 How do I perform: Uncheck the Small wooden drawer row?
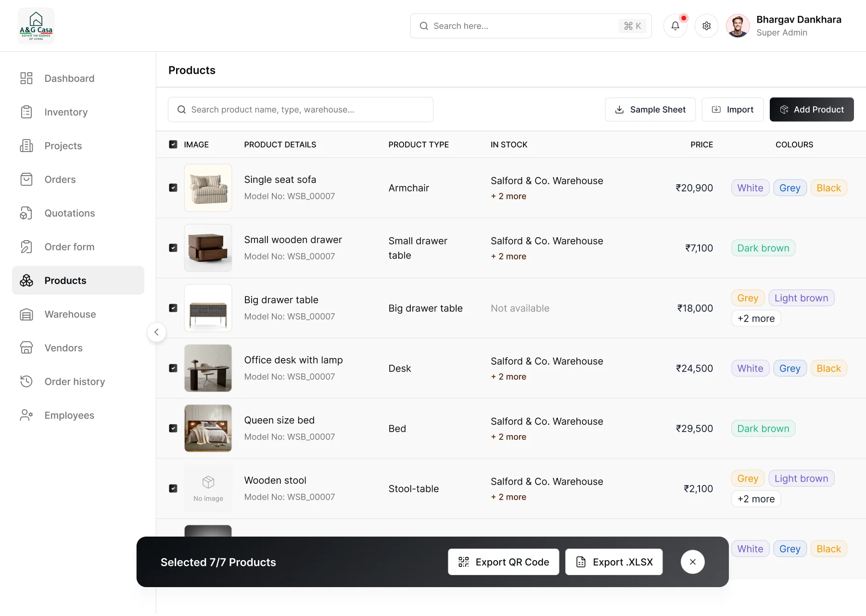[x=173, y=248]
